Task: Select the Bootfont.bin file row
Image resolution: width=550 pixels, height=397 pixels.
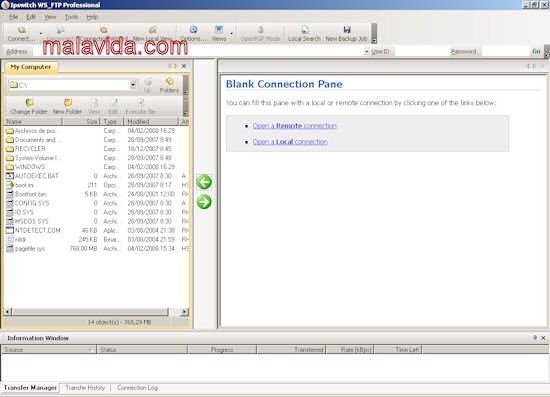Action: tap(97, 194)
